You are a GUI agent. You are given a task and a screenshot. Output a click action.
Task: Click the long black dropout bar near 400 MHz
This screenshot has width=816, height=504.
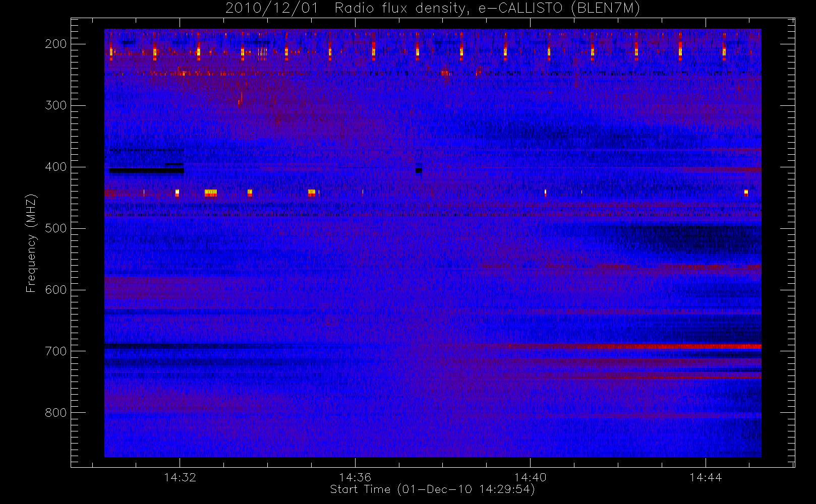(147, 171)
